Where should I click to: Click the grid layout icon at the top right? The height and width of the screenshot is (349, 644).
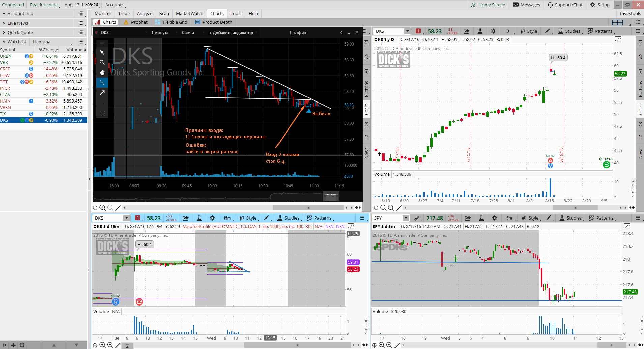pyautogui.click(x=617, y=22)
